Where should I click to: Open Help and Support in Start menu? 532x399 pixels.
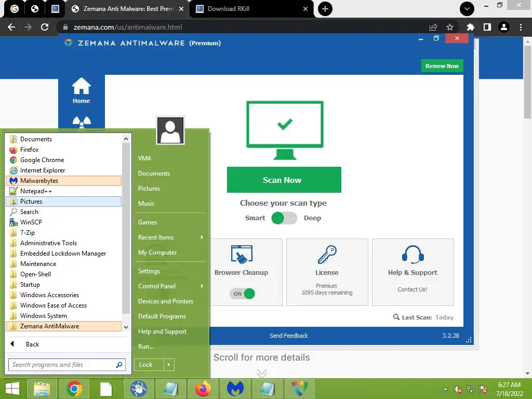click(x=162, y=331)
